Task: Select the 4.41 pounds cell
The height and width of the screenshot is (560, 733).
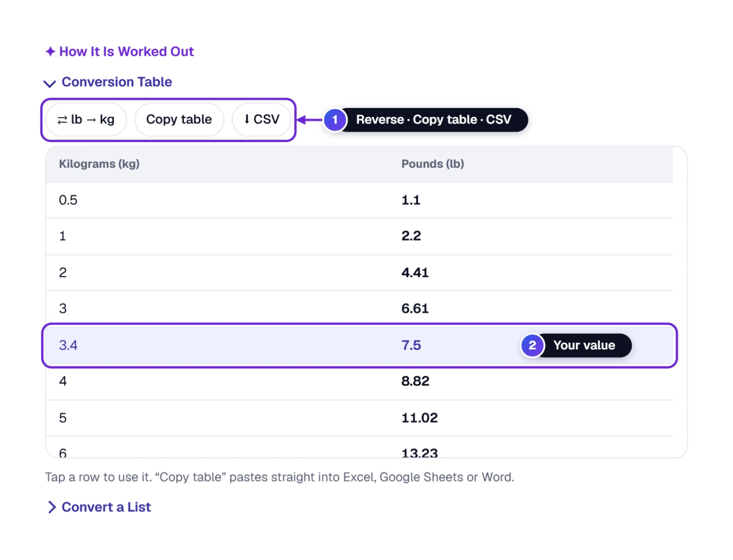Action: (x=415, y=273)
